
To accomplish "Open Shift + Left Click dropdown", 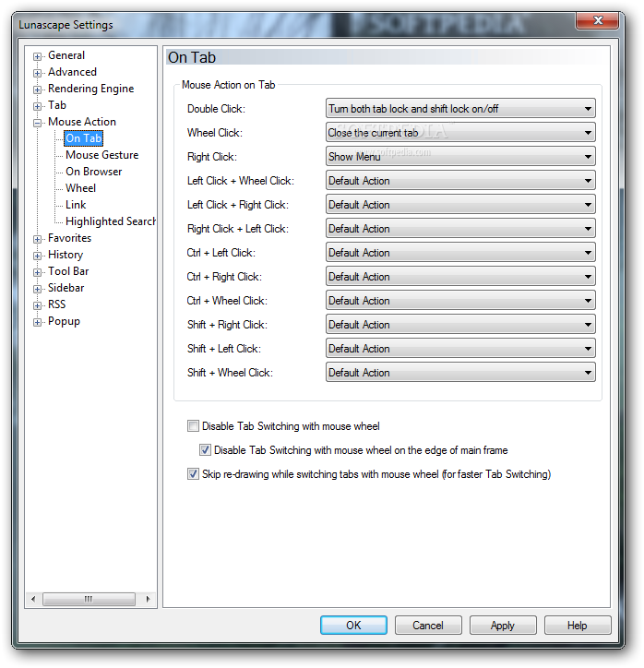I will click(x=460, y=349).
